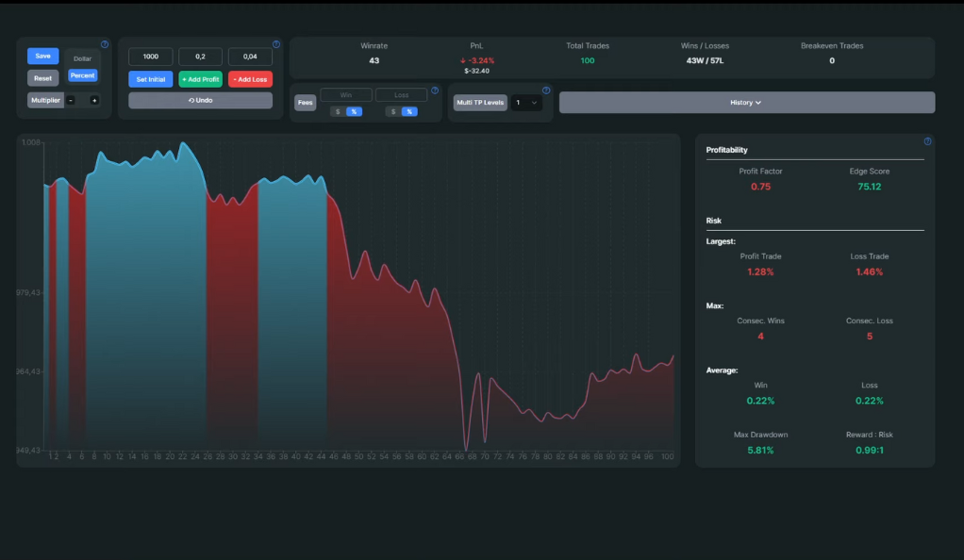Open the help icon in Fees panel
The height and width of the screenshot is (560, 964).
tap(435, 91)
